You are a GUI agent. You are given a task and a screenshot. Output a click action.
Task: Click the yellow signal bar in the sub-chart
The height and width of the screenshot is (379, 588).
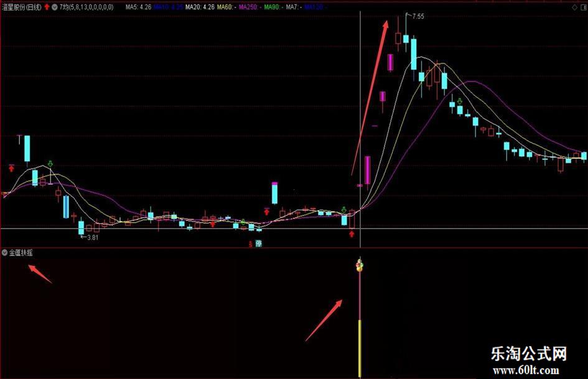[x=360, y=349]
